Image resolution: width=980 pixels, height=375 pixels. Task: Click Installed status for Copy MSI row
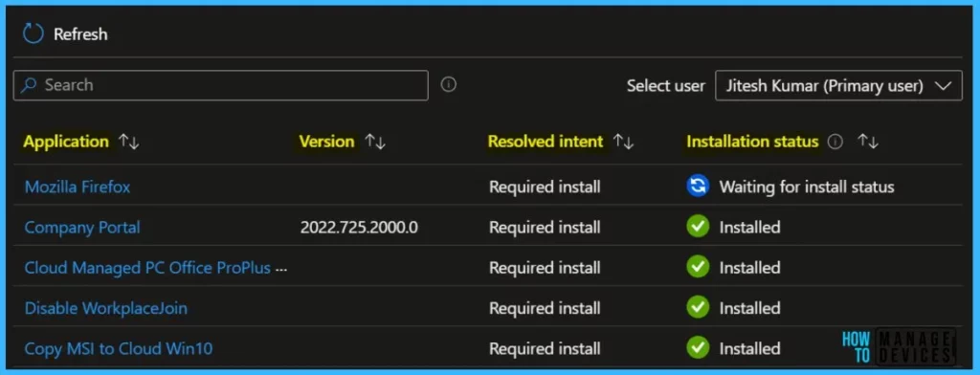(x=750, y=349)
